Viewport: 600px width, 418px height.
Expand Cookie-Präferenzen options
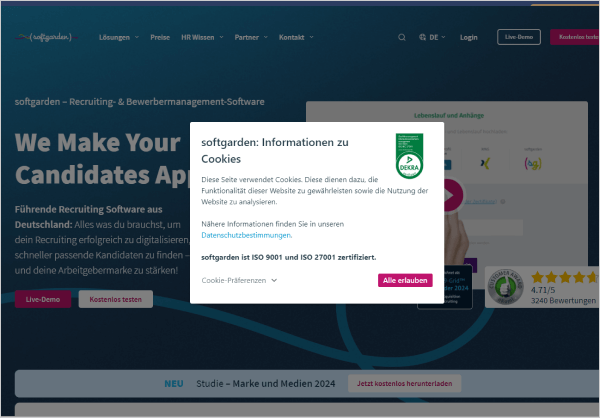tap(239, 281)
